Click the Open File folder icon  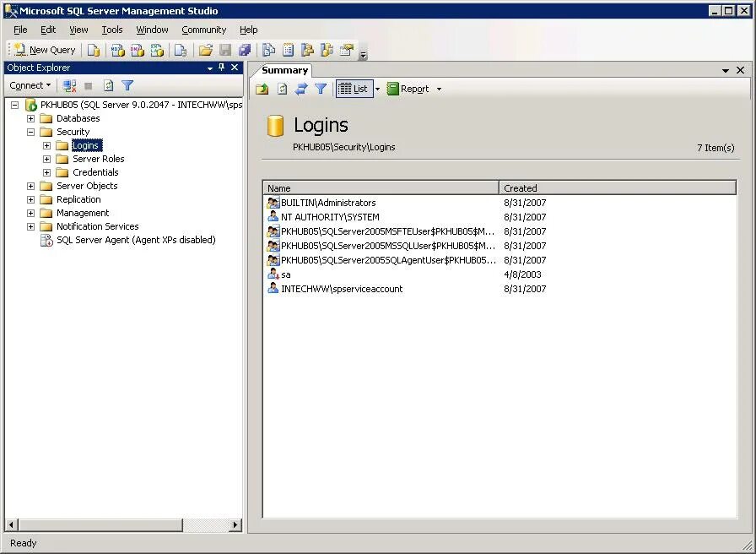click(x=205, y=50)
